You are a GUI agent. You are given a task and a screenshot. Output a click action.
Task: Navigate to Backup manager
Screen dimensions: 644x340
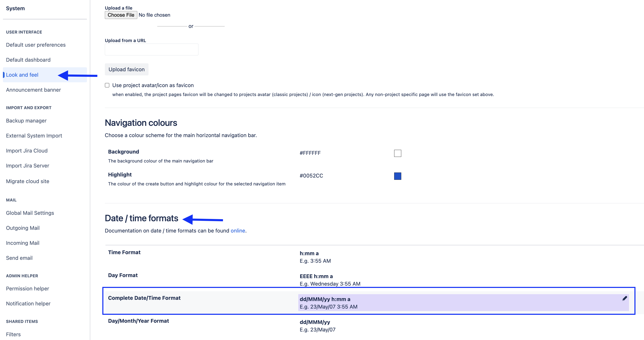[x=26, y=121]
